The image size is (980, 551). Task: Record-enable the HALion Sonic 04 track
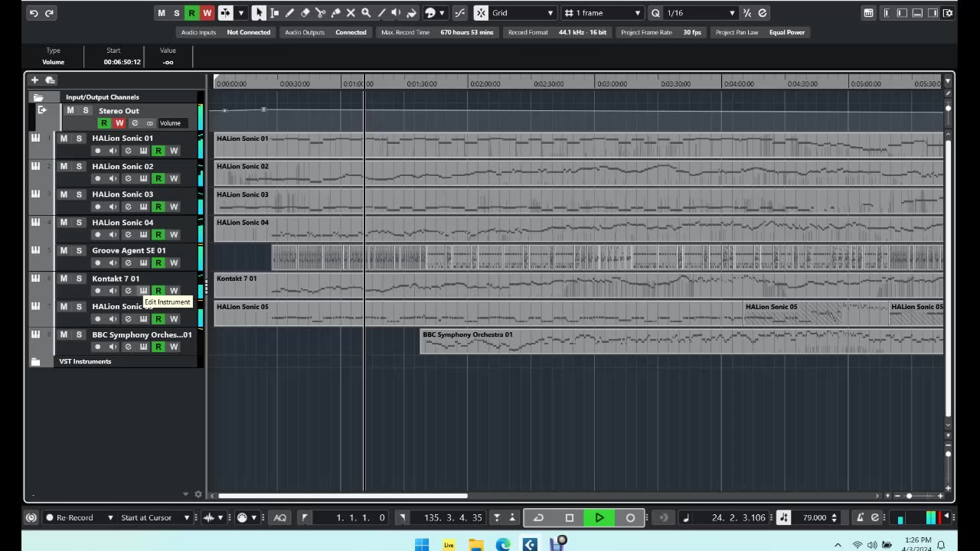point(97,235)
